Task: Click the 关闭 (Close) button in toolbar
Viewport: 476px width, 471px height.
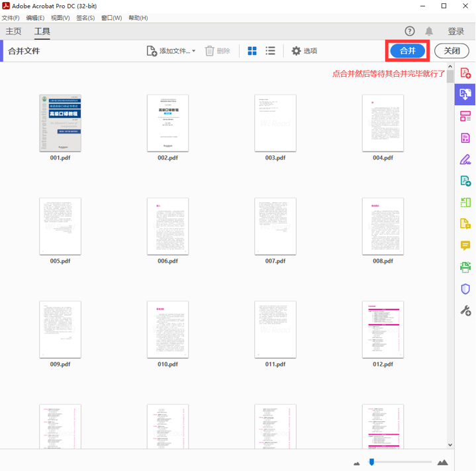Action: point(452,51)
